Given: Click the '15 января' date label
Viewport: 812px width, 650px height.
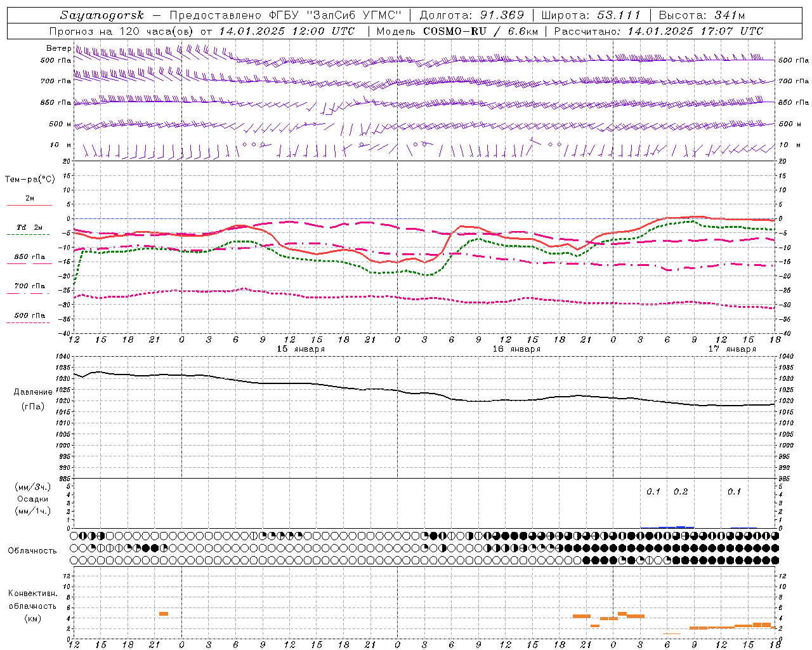Looking at the screenshot, I should point(301,349).
